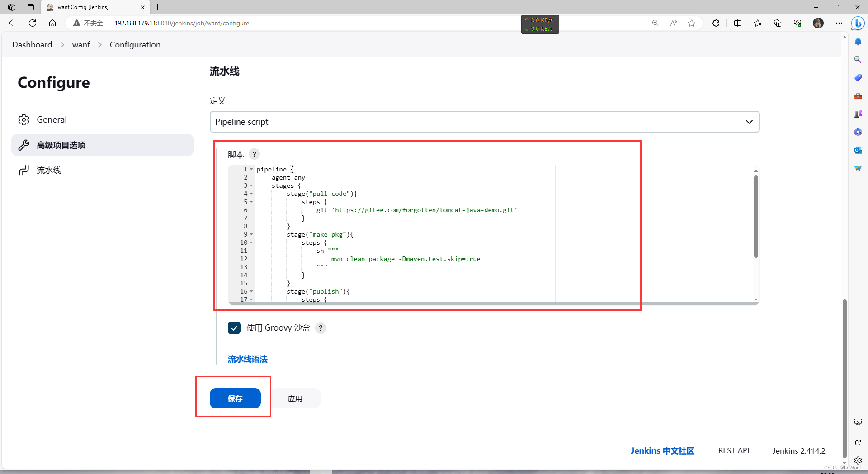Open the Pipeline script definition dropdown
Viewport: 868px width, 474px height.
point(485,122)
